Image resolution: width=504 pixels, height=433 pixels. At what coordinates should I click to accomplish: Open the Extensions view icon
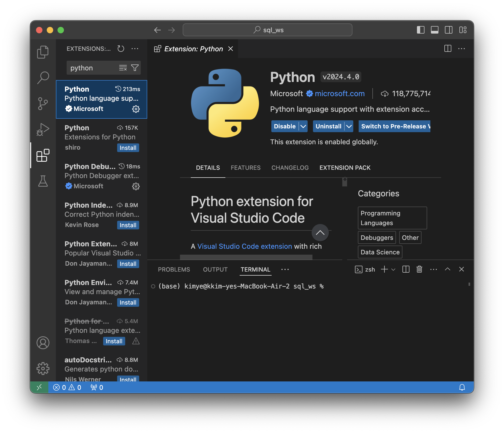point(43,155)
